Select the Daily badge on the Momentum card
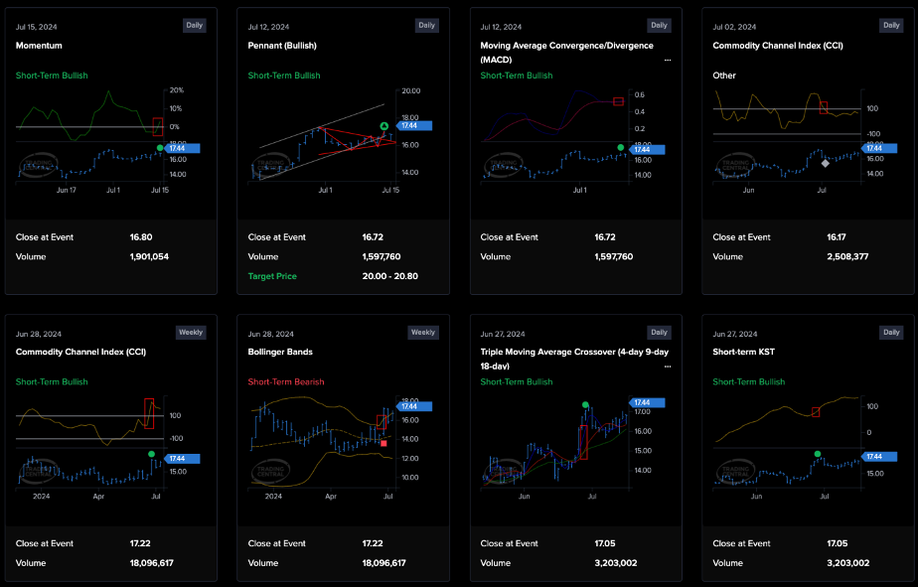 pyautogui.click(x=195, y=26)
